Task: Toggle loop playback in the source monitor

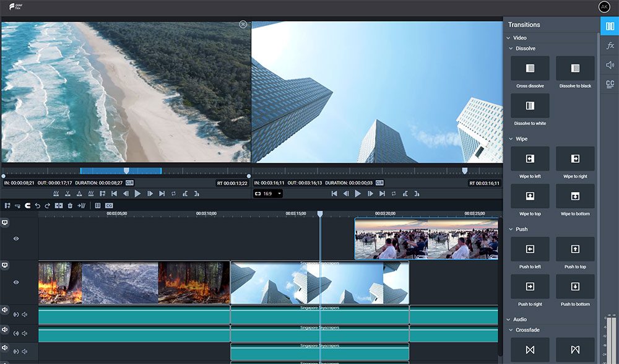Action: [173, 194]
